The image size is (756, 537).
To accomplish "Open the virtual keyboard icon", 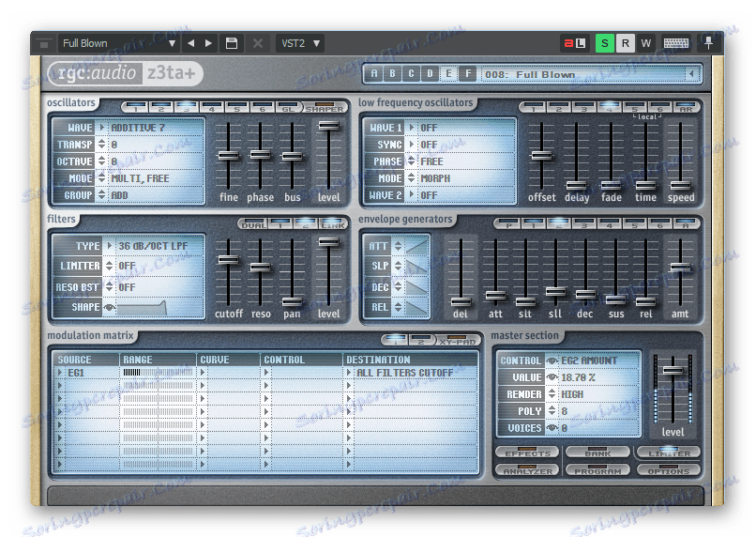I will (x=676, y=43).
